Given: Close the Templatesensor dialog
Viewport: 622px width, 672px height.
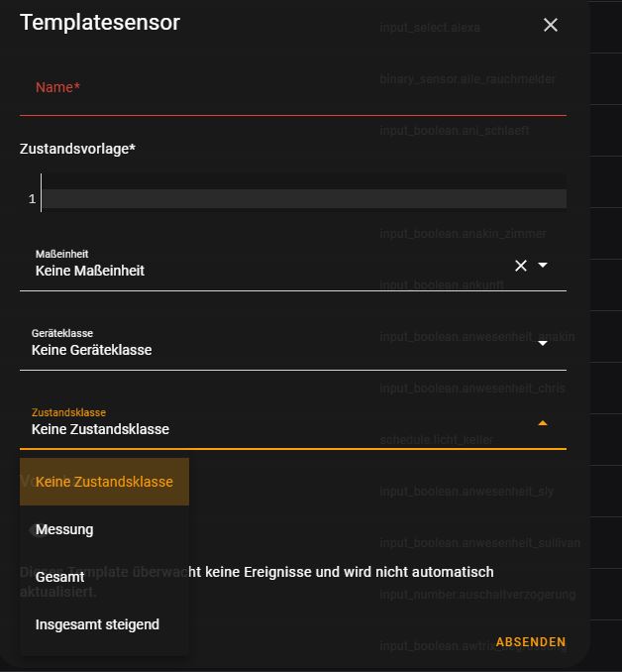Looking at the screenshot, I should click(x=551, y=25).
